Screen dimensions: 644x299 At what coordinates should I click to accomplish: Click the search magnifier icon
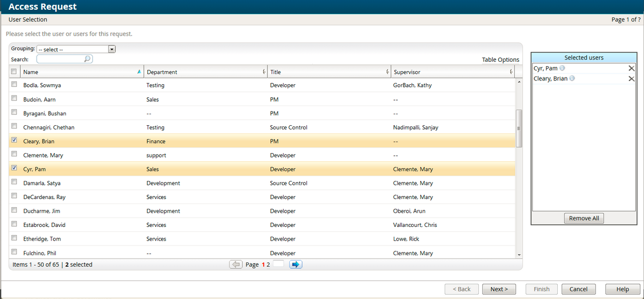pos(88,59)
